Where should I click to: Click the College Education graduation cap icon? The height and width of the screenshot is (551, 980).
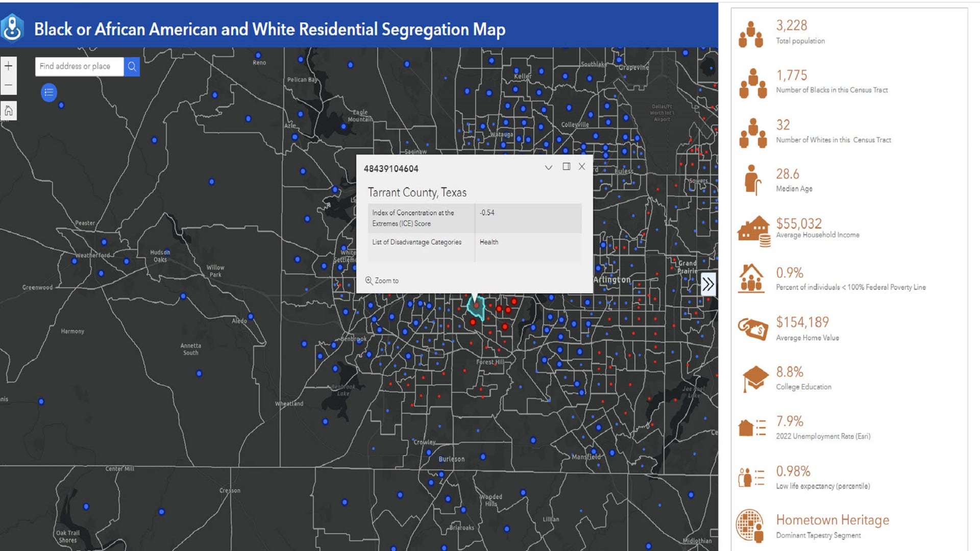pos(754,379)
